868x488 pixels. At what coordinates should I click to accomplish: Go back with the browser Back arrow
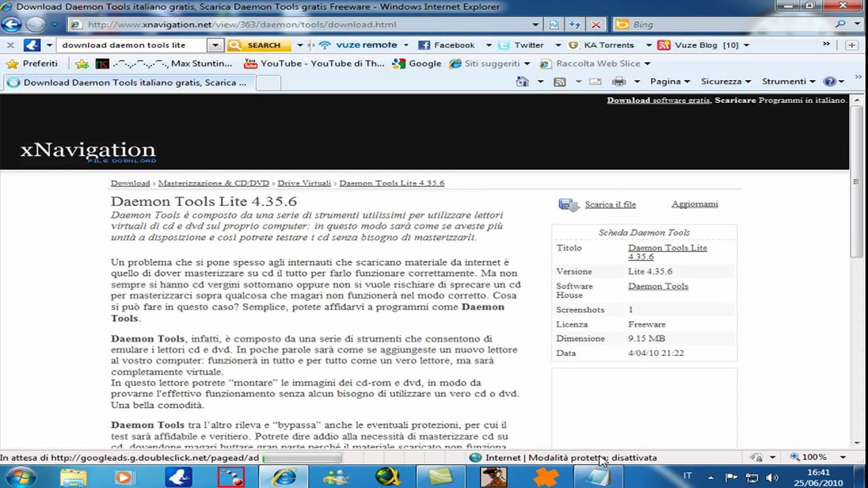12,24
